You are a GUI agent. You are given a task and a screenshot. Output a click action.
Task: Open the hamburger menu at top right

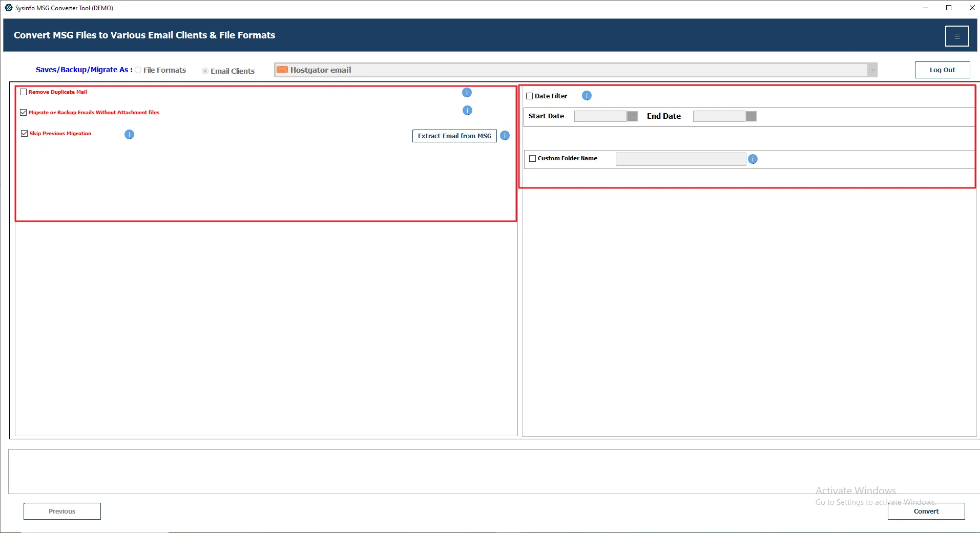[957, 35]
